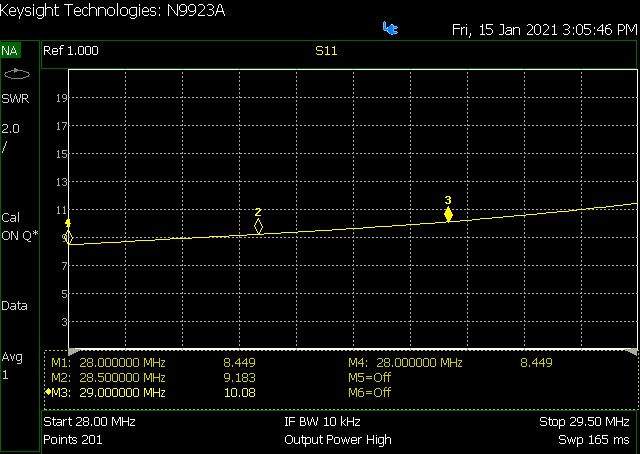
Task: Click the Keysight Technologies: N9923A title
Action: click(112, 10)
